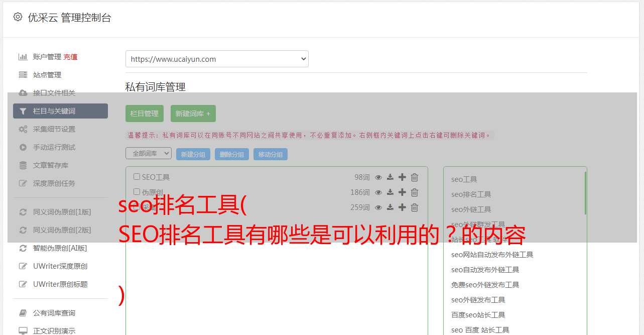644x335 pixels.
Task: Click the trash icon in 259词 row
Action: pyautogui.click(x=415, y=207)
